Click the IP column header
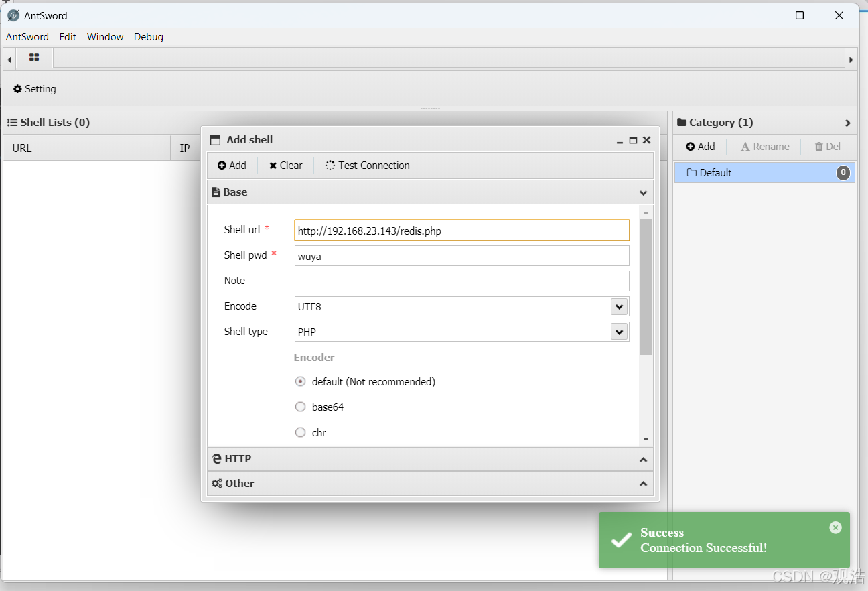This screenshot has width=868, height=591. click(186, 148)
